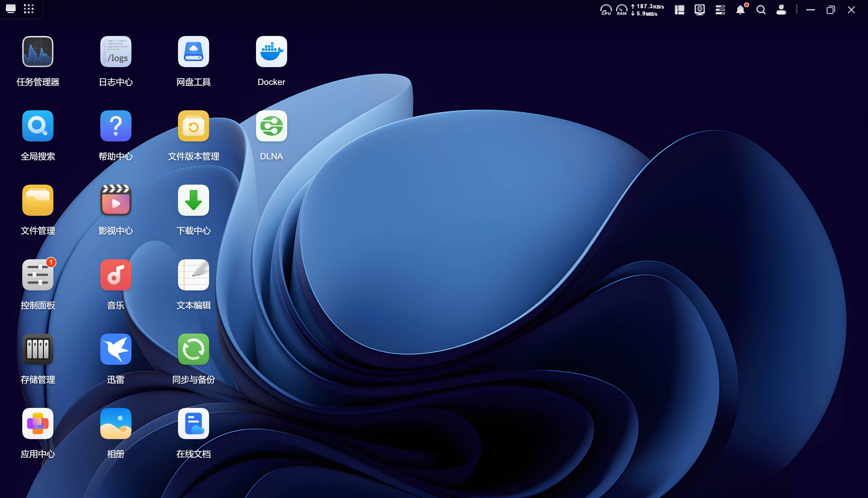Open 同步与备份 sync and backup
The width and height of the screenshot is (868, 498).
193,349
